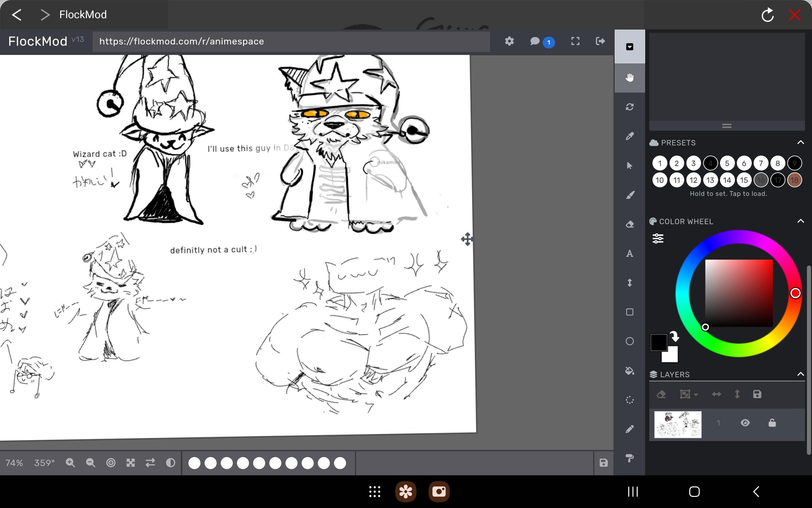Viewport: 812px width, 508px height.
Task: Collapse the Presets panel
Action: point(801,143)
